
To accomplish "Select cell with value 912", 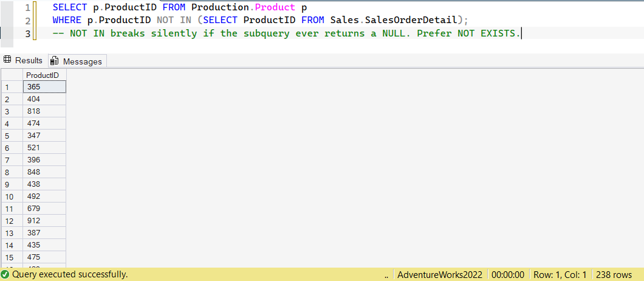I will tap(44, 221).
